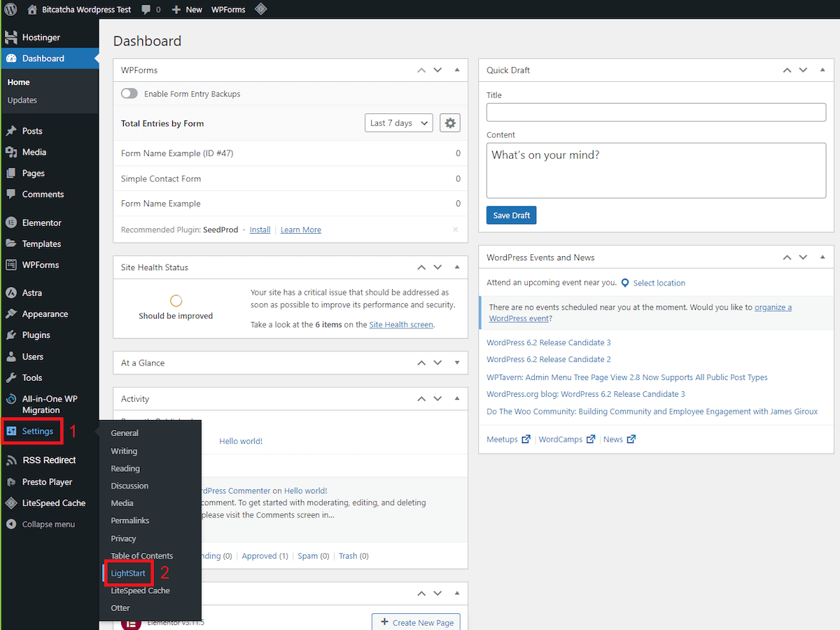This screenshot has width=840, height=630.
Task: Open the comments bubble icon in the admin bar
Action: [x=146, y=10]
